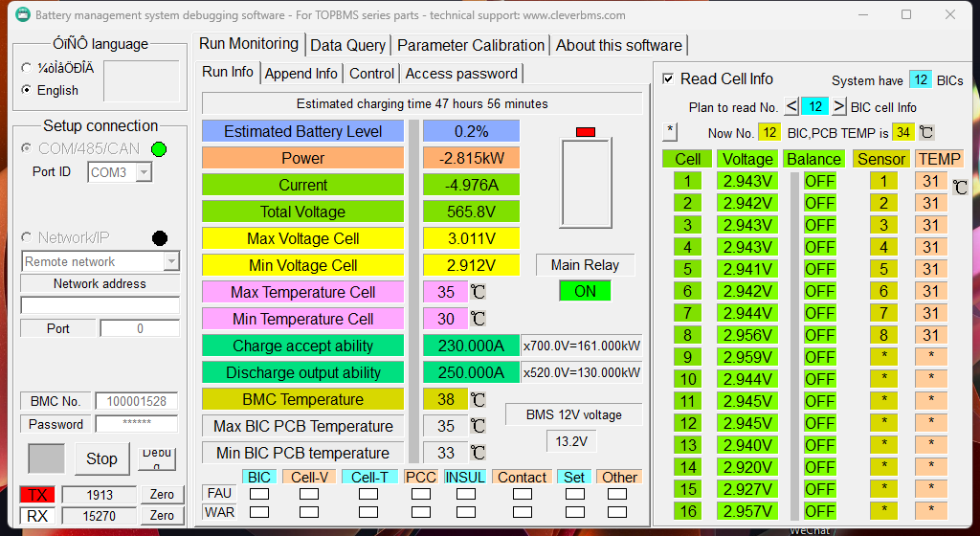Click the black Network/IP status indicator
This screenshot has width=980, height=536.
[160, 238]
